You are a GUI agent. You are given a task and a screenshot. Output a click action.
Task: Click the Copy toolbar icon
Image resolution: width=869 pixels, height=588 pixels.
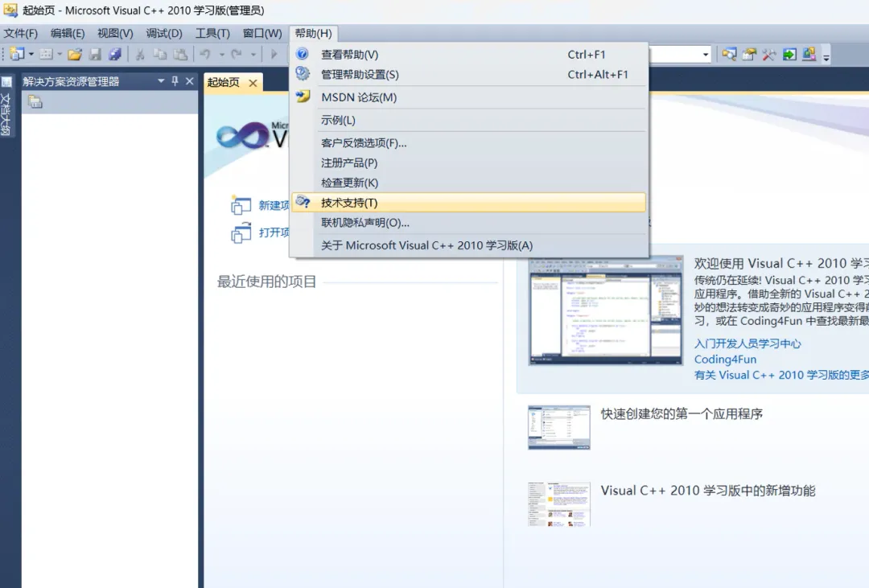[160, 55]
